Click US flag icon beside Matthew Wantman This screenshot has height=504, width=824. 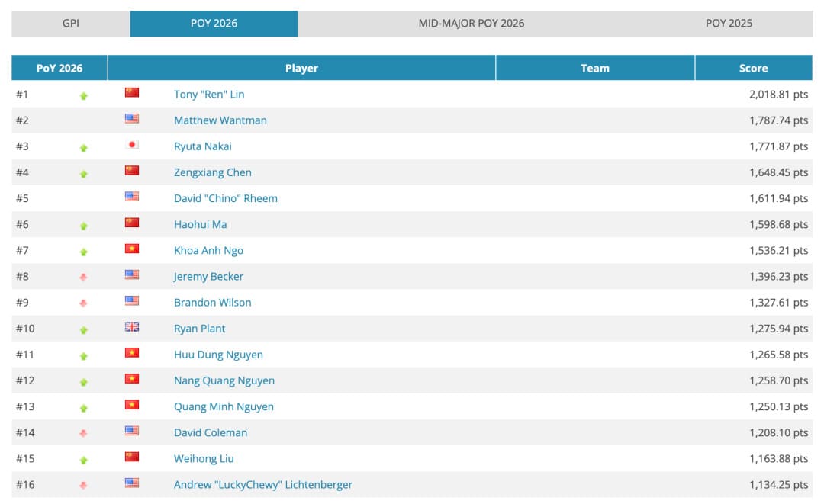[x=132, y=119]
